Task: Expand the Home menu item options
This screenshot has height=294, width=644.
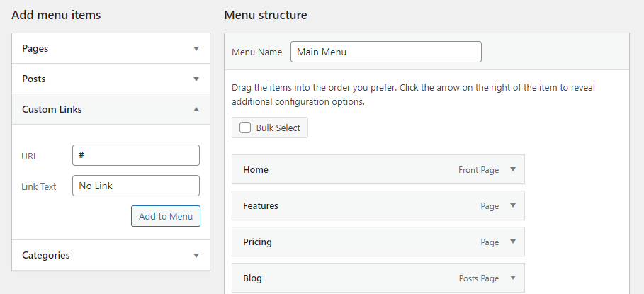Action: (512, 169)
